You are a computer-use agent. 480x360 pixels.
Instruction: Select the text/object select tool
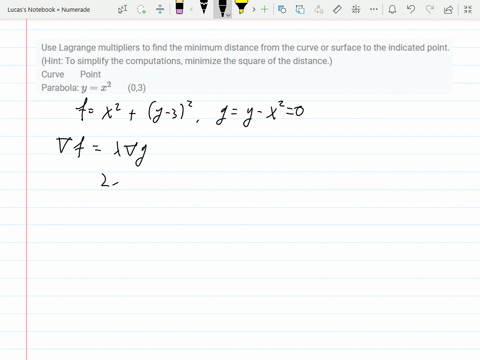[122, 10]
